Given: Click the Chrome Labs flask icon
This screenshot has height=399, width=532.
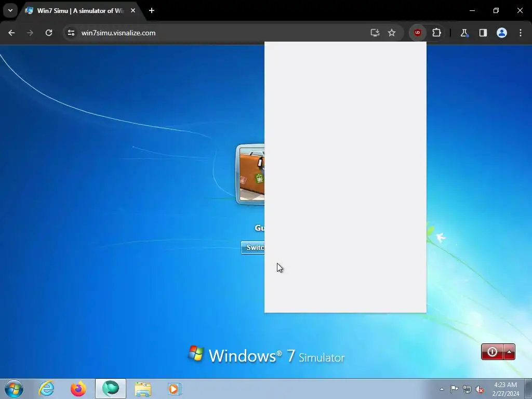Looking at the screenshot, I should (464, 33).
